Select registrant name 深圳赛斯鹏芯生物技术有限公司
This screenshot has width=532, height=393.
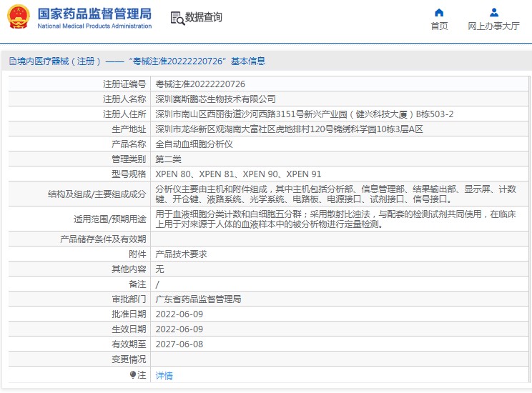215,99
